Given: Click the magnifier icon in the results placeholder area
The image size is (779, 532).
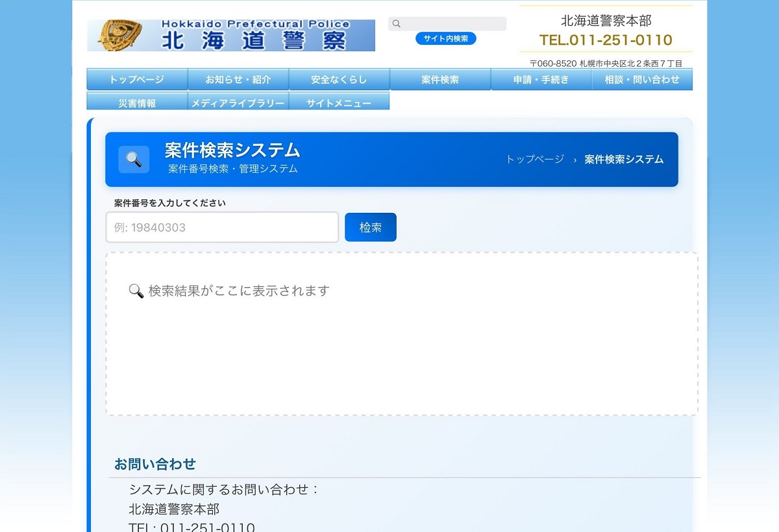Looking at the screenshot, I should point(136,291).
